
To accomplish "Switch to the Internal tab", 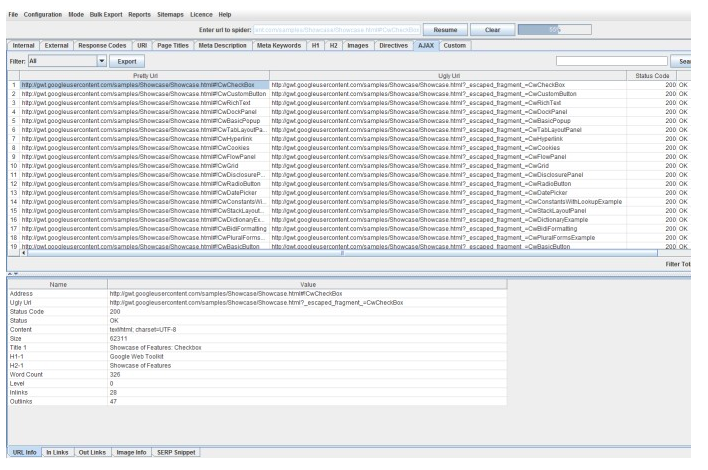I will (x=25, y=45).
